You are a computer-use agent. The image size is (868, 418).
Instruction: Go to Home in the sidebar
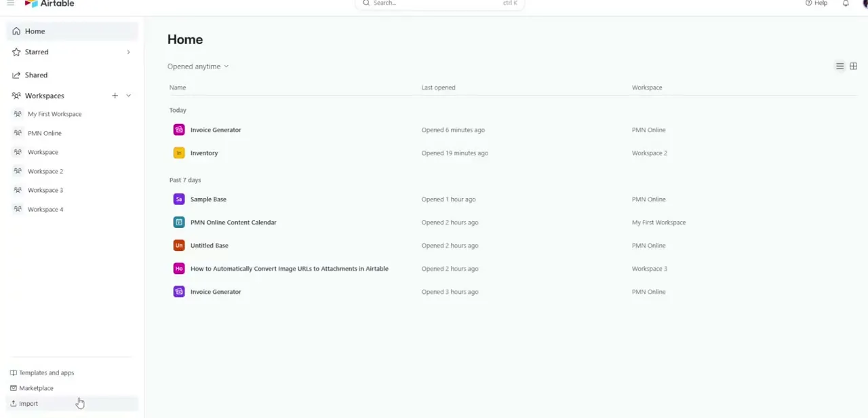click(73, 31)
